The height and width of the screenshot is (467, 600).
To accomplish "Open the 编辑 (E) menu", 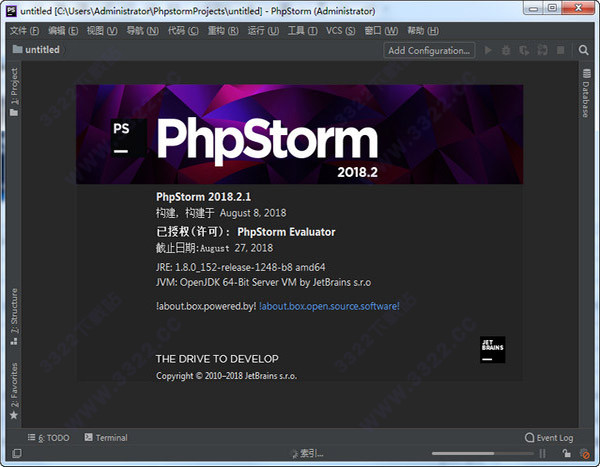I will [x=63, y=31].
